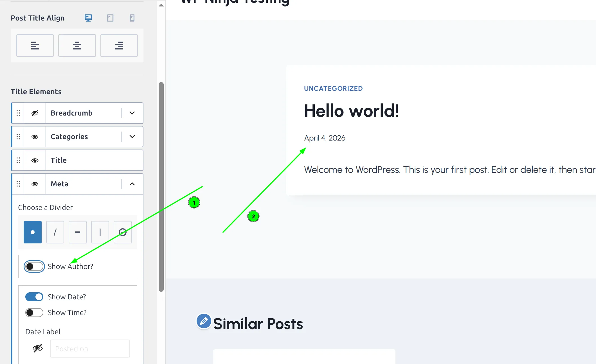Image resolution: width=596 pixels, height=364 pixels.
Task: Disable the Show Date toggle
Action: tap(34, 297)
